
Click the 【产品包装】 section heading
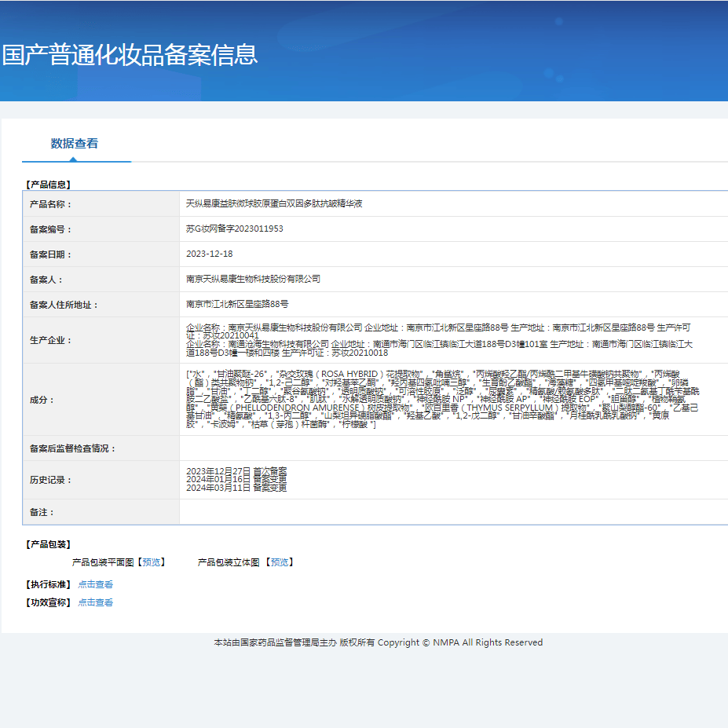pos(48,544)
